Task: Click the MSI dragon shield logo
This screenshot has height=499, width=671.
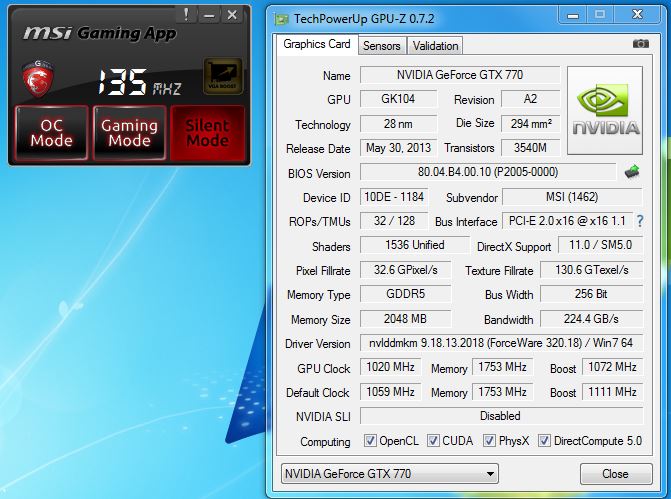Action: pos(38,78)
